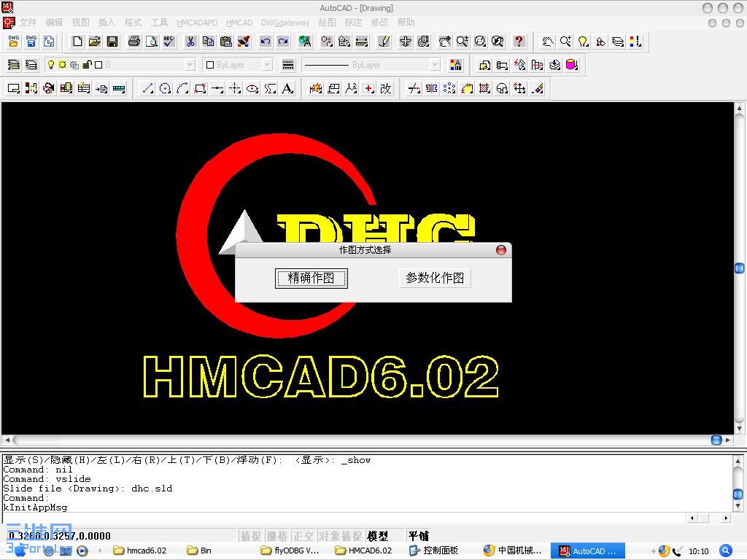Click the vertical scrollbar thumb of the drawing area

740,268
